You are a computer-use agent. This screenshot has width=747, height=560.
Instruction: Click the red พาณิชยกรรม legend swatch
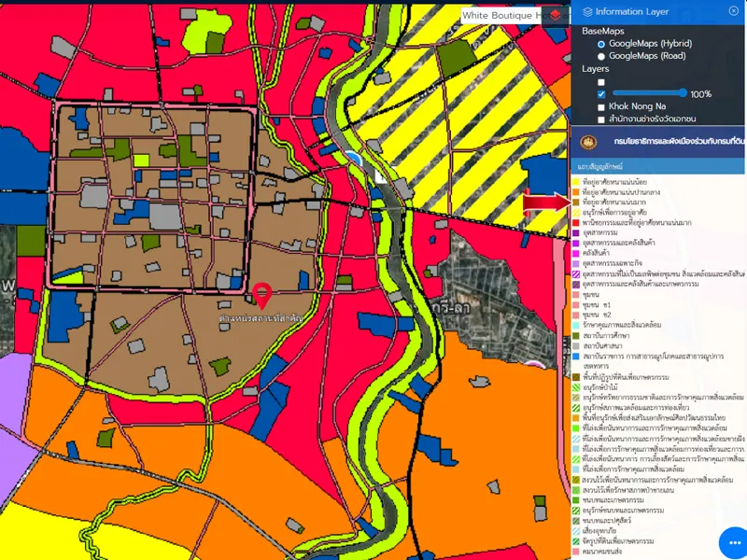(x=576, y=222)
